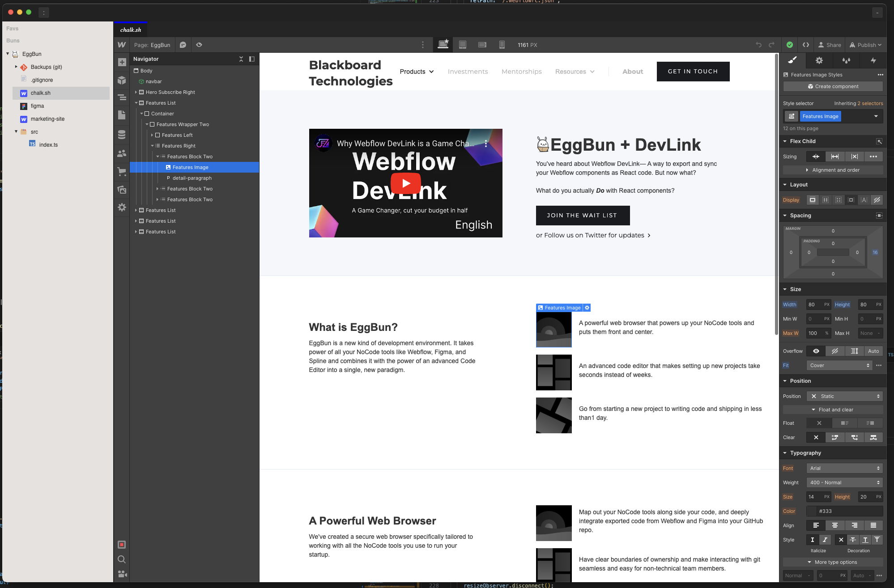Click the Width input field
Screen dimensions: 894x588
(x=814, y=305)
